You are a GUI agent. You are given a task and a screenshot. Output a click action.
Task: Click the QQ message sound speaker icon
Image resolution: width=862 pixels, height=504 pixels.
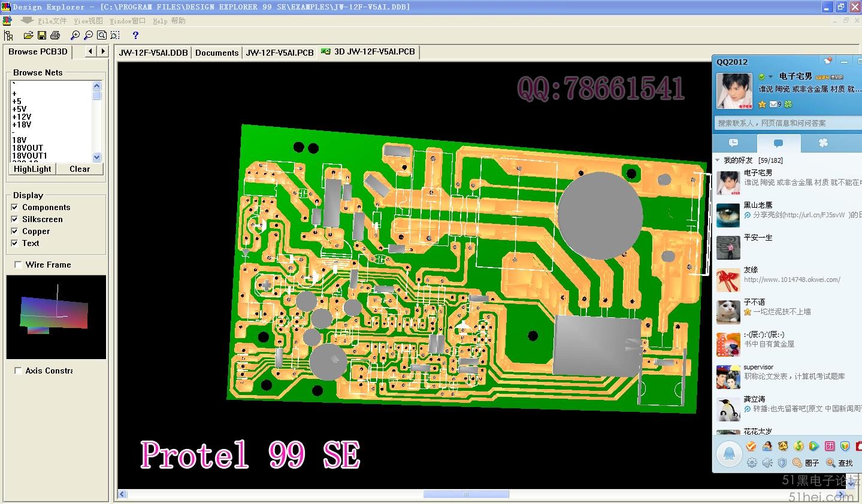pos(767,463)
